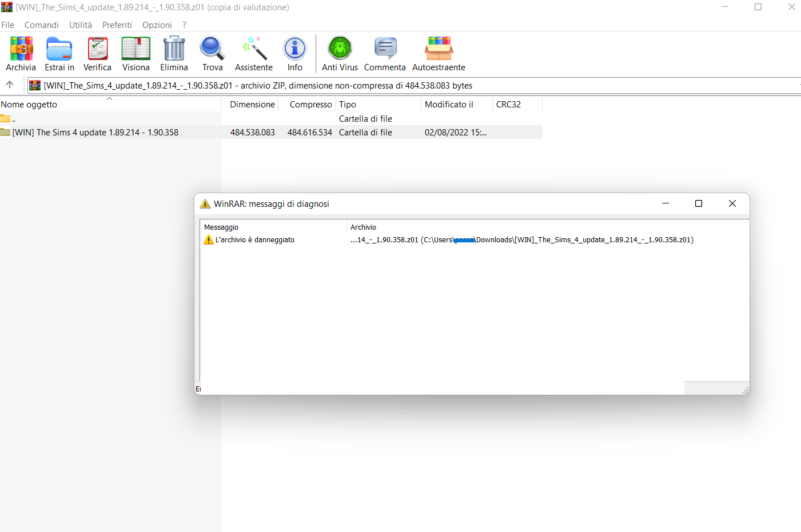Click the warning icon beside L'archivio è danneggiato
This screenshot has height=532, width=801.
click(209, 239)
